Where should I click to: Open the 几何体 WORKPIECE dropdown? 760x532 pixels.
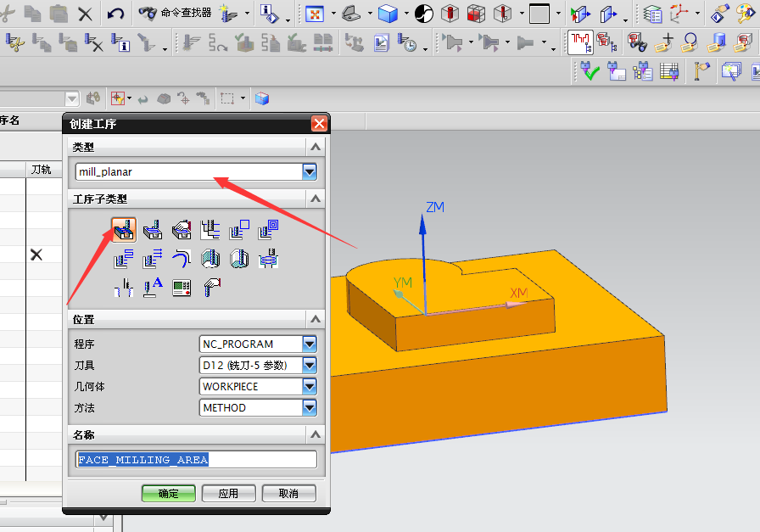point(310,387)
